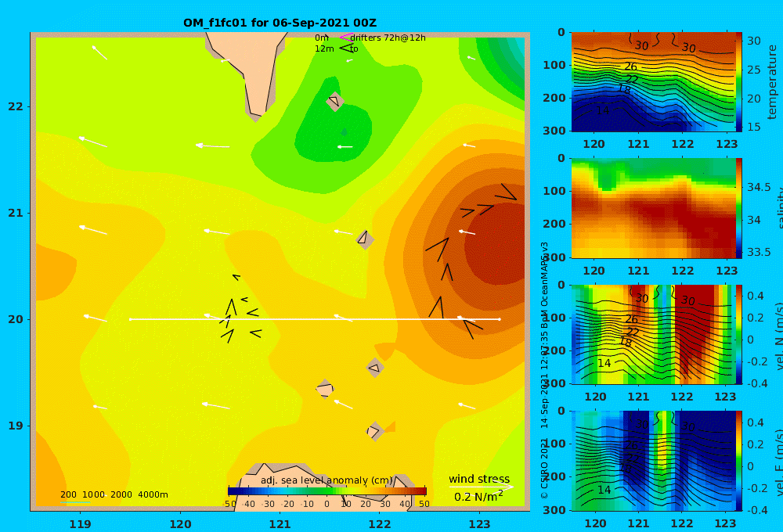Click the '26' isotherm label in temperature panel

[x=630, y=66]
